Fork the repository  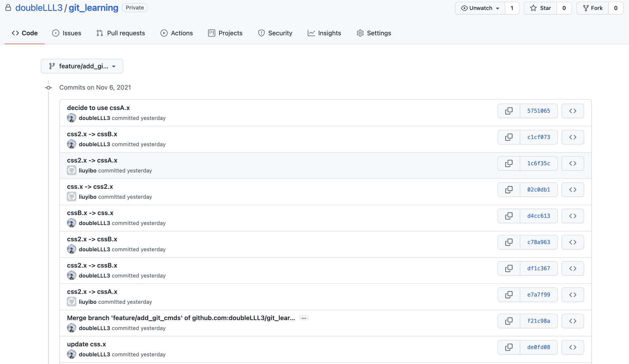coord(593,8)
